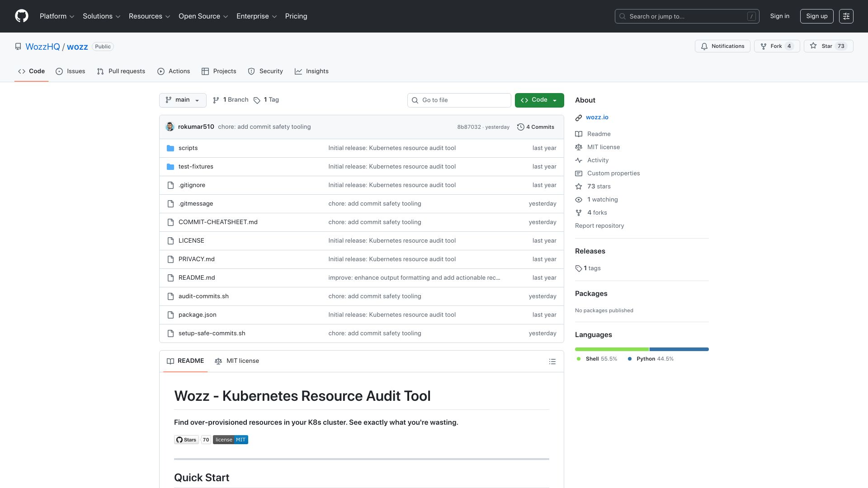Click the license MIT badge
This screenshot has height=488, width=868.
click(231, 440)
